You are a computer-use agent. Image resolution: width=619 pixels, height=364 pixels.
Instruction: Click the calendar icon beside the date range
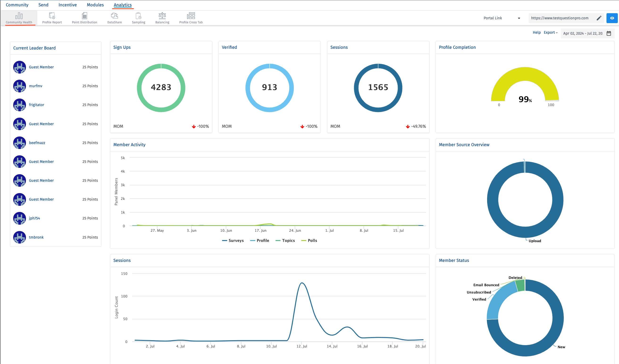click(609, 33)
